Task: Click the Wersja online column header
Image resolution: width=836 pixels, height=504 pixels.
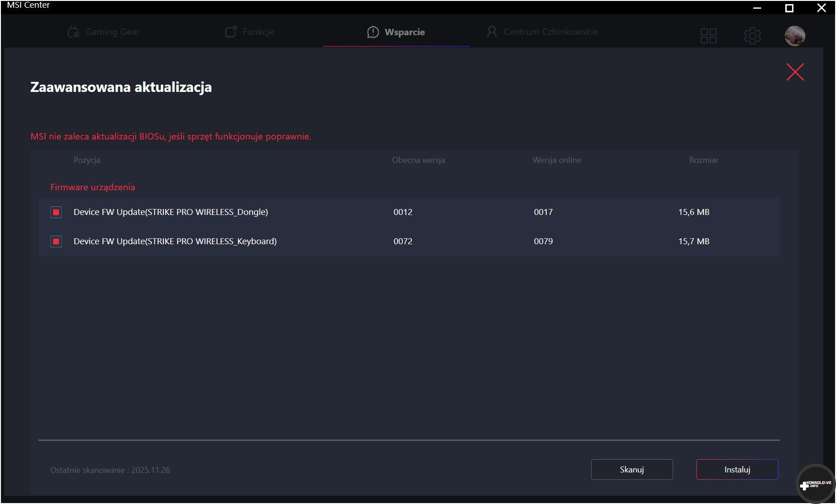Action: 556,160
